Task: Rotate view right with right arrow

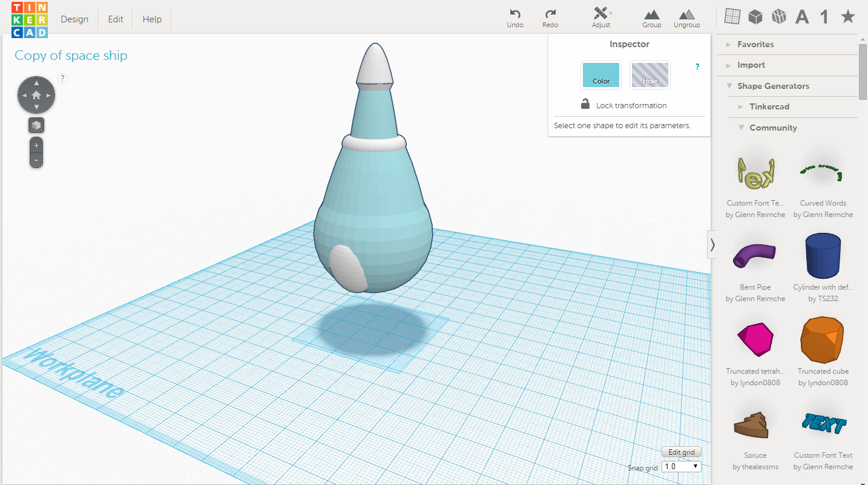Action: [48, 96]
